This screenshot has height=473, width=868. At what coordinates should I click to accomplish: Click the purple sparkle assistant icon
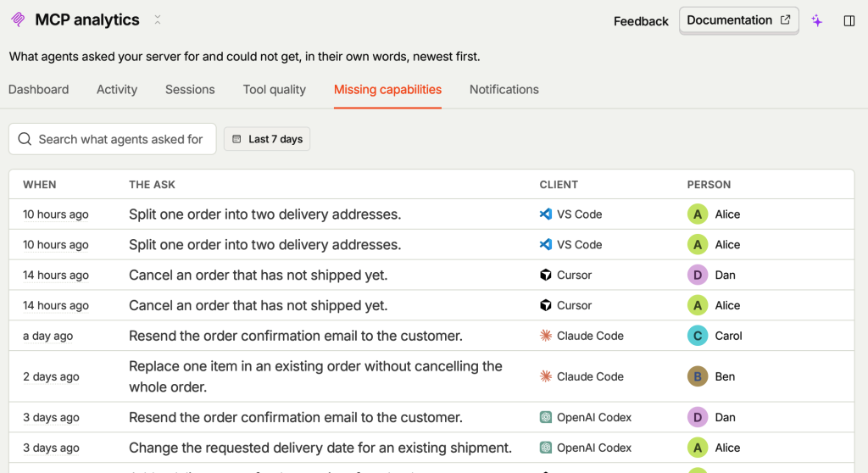[x=817, y=21]
